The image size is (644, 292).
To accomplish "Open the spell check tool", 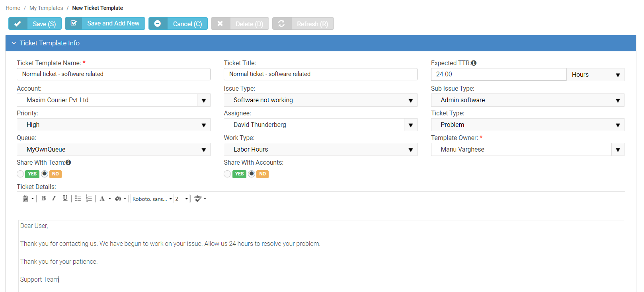I will pyautogui.click(x=198, y=199).
